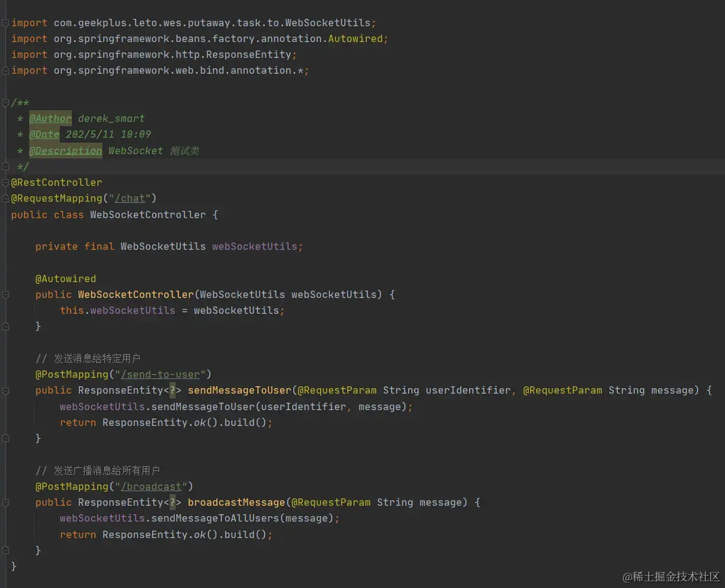Click the date text 202/5/11 10:09
The image size is (725, 588).
coord(108,135)
